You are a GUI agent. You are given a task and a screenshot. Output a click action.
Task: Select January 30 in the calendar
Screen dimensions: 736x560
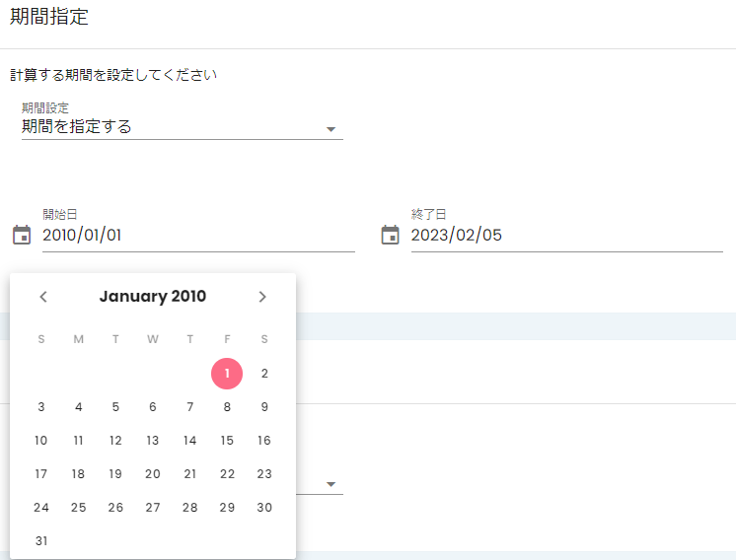click(264, 508)
